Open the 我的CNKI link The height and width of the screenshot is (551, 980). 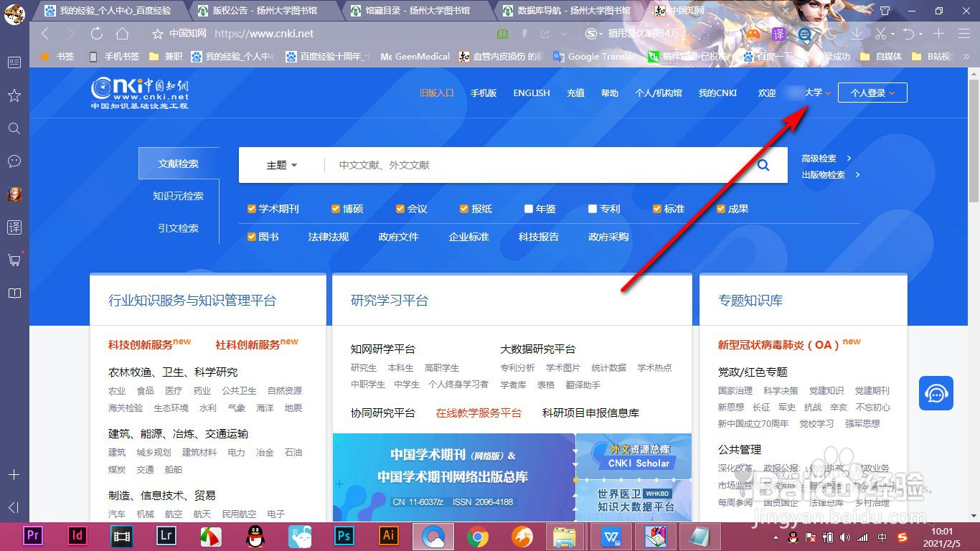point(717,93)
